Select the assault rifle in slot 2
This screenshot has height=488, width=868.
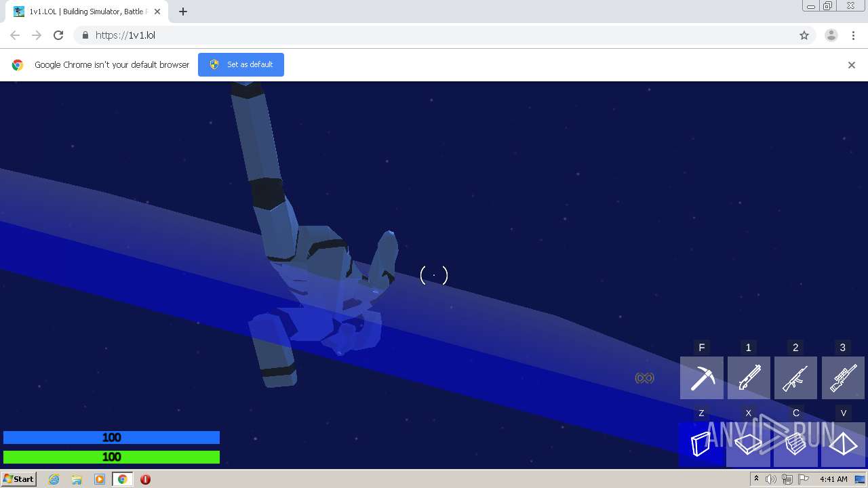coord(795,378)
